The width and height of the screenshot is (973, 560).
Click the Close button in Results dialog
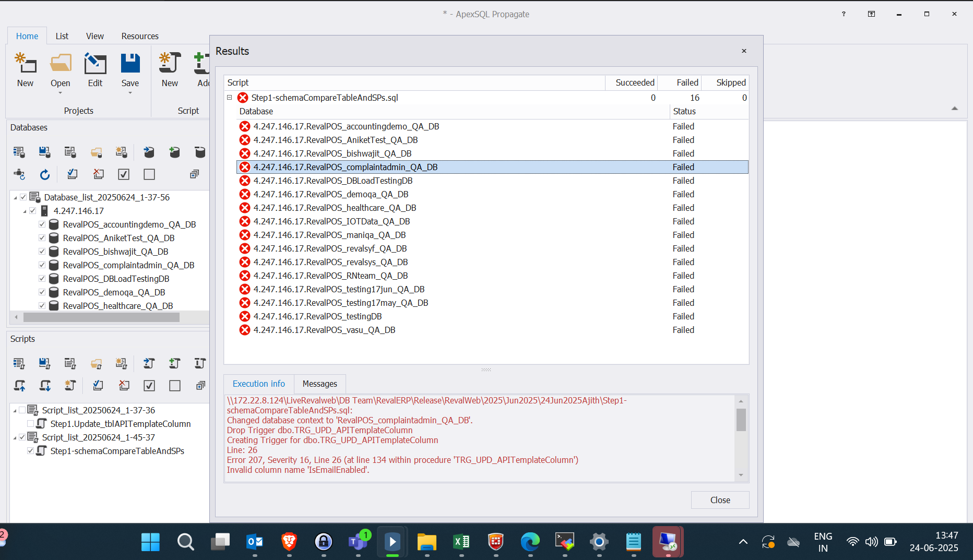pyautogui.click(x=720, y=500)
